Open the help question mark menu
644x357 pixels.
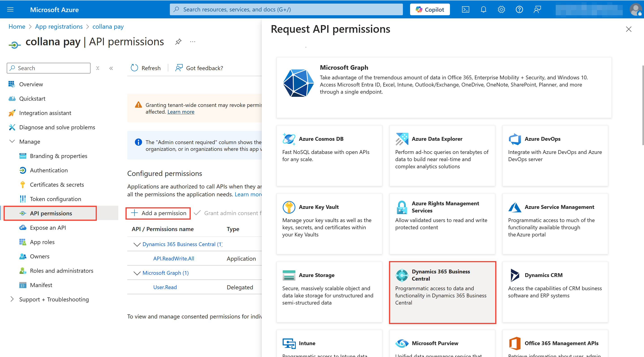pyautogui.click(x=519, y=9)
